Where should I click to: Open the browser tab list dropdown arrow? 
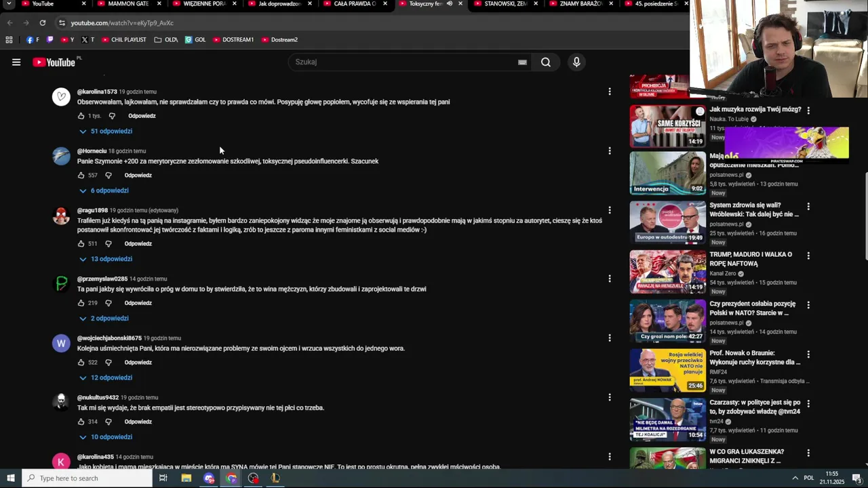click(x=9, y=3)
